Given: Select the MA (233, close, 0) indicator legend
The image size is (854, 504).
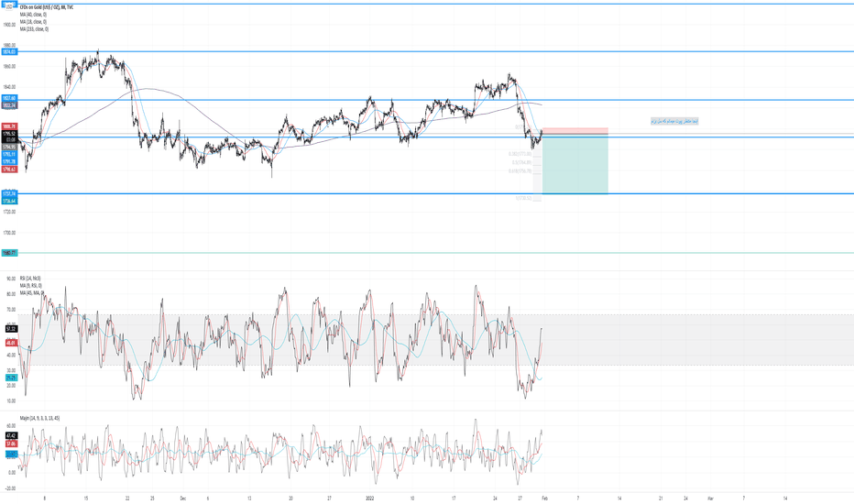Looking at the screenshot, I should pyautogui.click(x=34, y=29).
